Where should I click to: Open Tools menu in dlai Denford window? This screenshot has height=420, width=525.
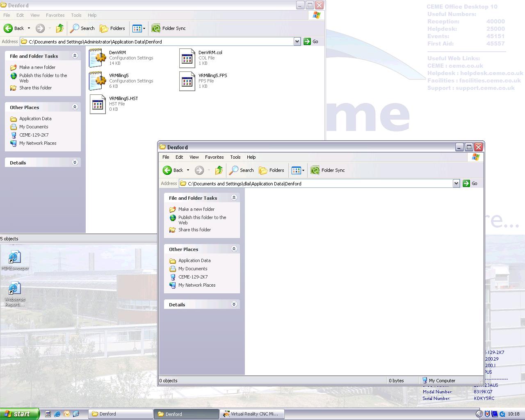click(x=235, y=157)
